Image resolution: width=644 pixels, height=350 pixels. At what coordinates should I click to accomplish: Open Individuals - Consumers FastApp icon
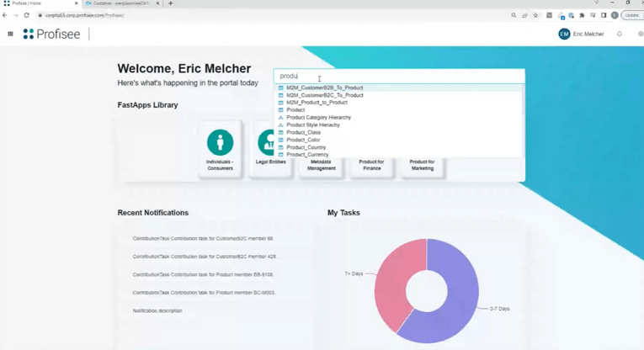coord(221,142)
